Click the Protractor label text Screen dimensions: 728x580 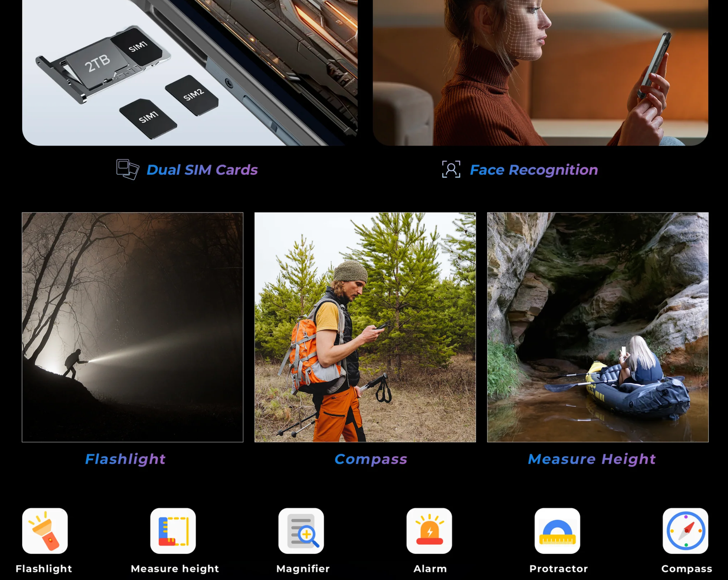click(x=558, y=568)
